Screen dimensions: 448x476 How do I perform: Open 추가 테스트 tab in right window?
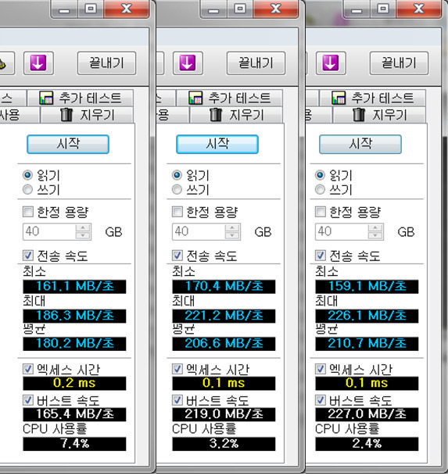click(373, 98)
